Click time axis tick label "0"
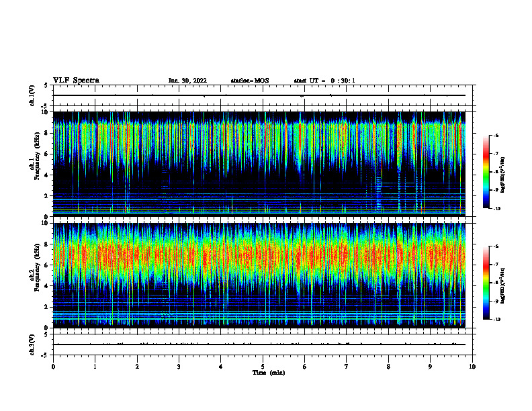Viewport: 532px width, 411px height. pyautogui.click(x=53, y=367)
